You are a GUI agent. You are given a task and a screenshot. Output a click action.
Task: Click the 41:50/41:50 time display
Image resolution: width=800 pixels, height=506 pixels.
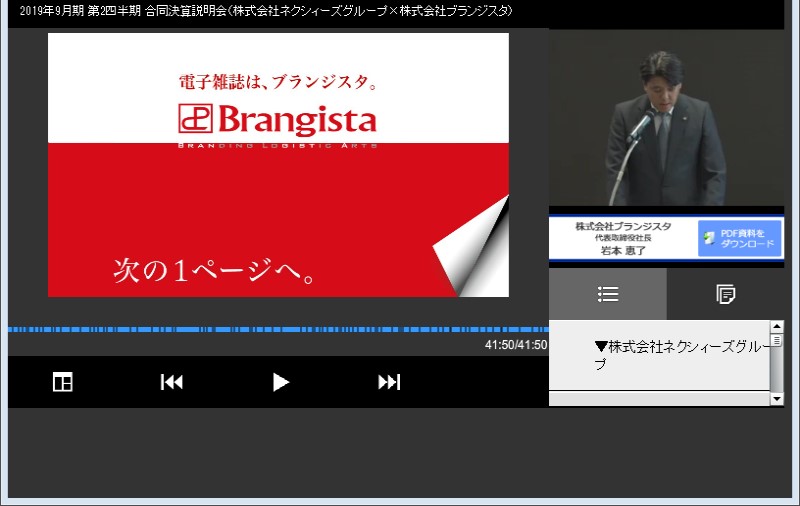(516, 345)
